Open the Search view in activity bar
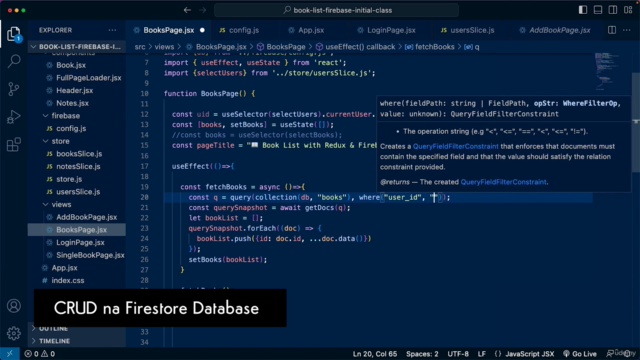Screen dimensions: 640x360 (x=13, y=61)
